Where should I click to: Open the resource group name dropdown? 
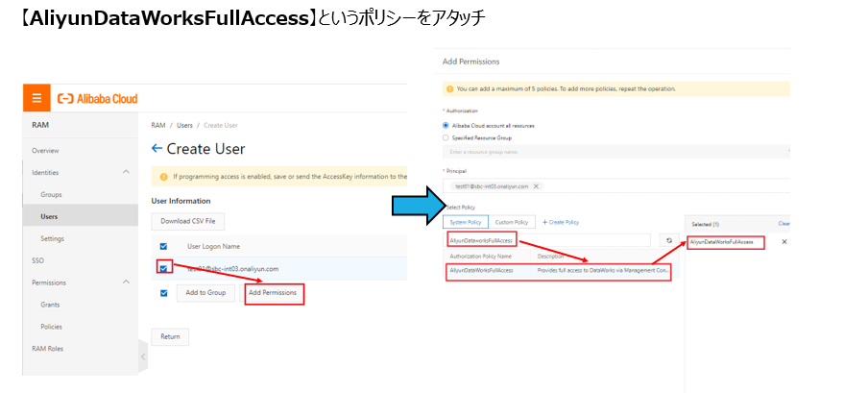[616, 151]
